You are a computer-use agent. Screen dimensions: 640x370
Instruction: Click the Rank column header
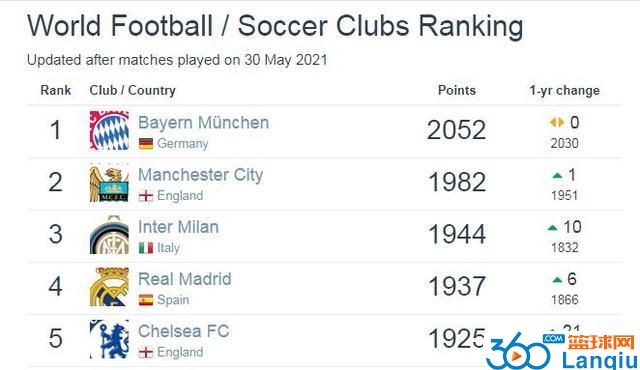[56, 90]
